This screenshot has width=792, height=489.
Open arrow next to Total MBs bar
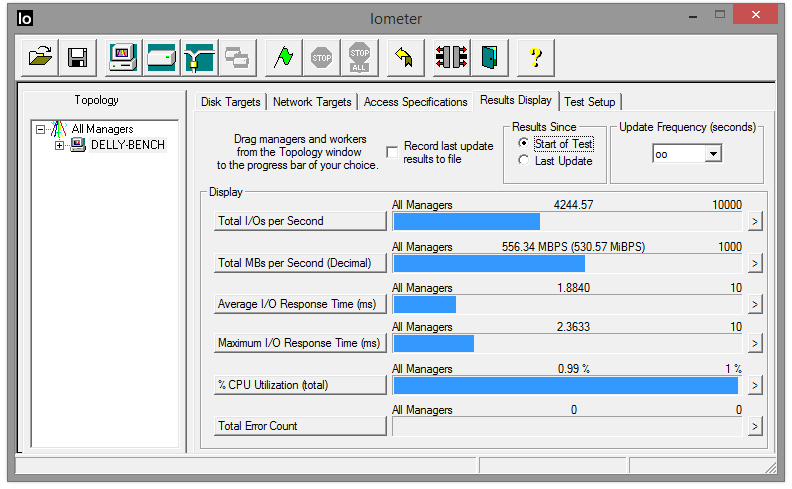coord(755,263)
